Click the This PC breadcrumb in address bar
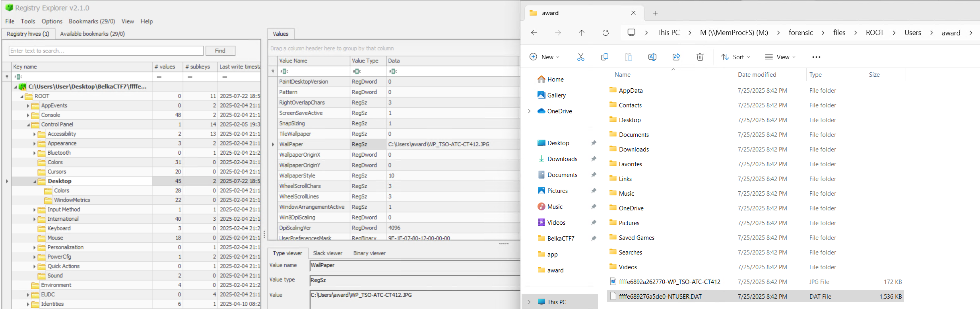Image resolution: width=980 pixels, height=309 pixels. pyautogui.click(x=668, y=33)
